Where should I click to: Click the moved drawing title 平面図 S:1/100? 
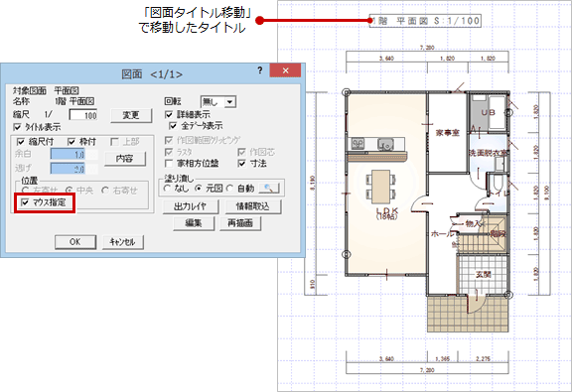(x=425, y=21)
